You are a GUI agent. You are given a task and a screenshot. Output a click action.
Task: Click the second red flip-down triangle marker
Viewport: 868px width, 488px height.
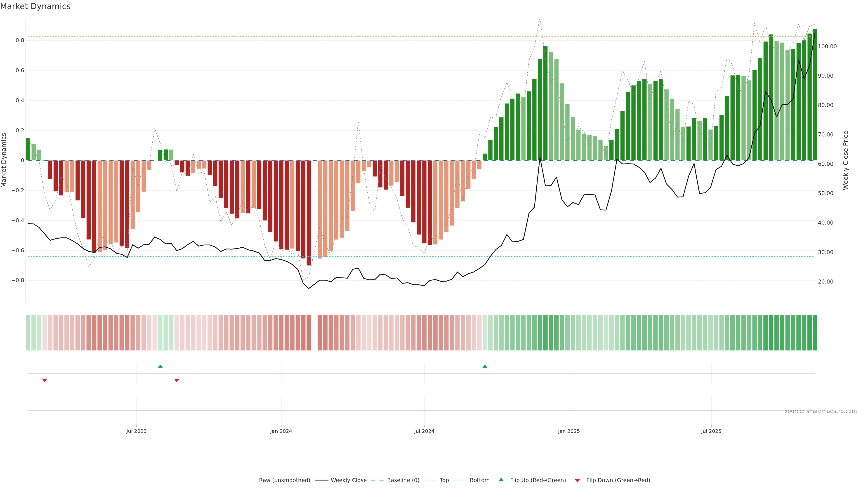point(177,380)
